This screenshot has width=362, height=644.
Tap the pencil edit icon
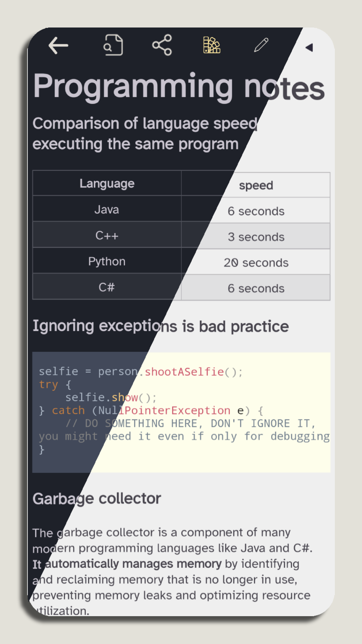[x=261, y=45]
